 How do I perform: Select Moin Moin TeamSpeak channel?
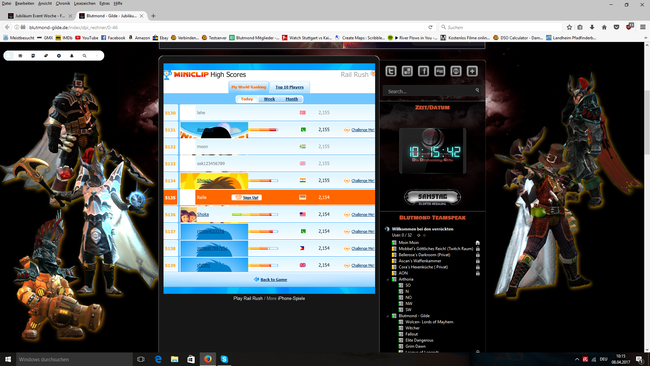click(408, 242)
